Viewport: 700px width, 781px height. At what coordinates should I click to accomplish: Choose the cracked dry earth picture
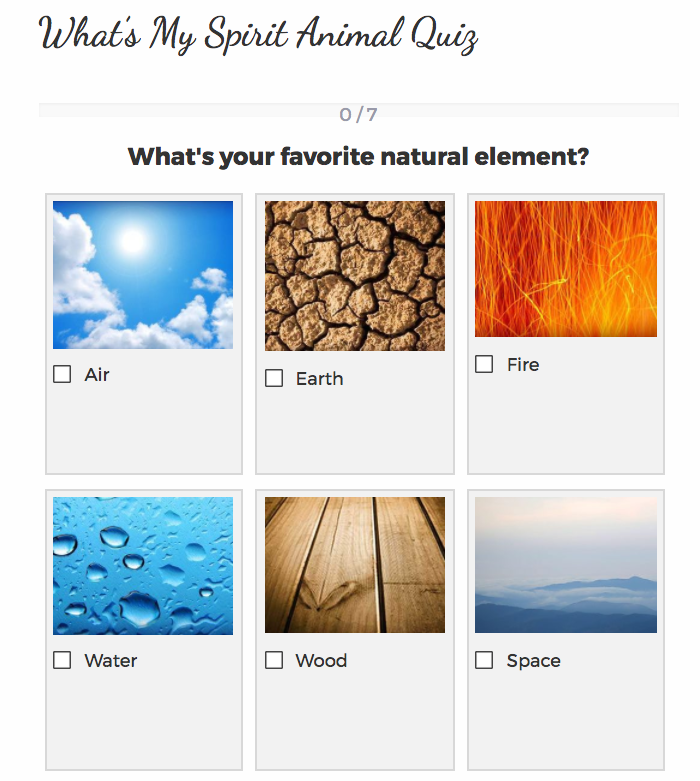355,276
